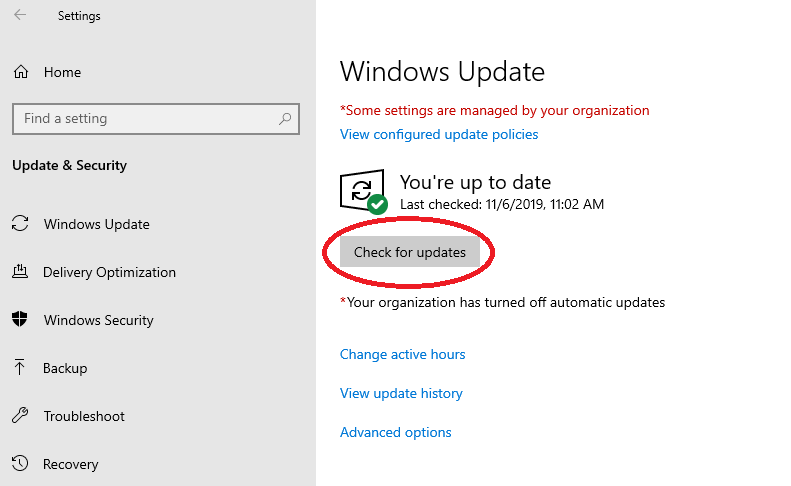Select Windows Security label in sidebar
791x486 pixels.
(x=98, y=320)
